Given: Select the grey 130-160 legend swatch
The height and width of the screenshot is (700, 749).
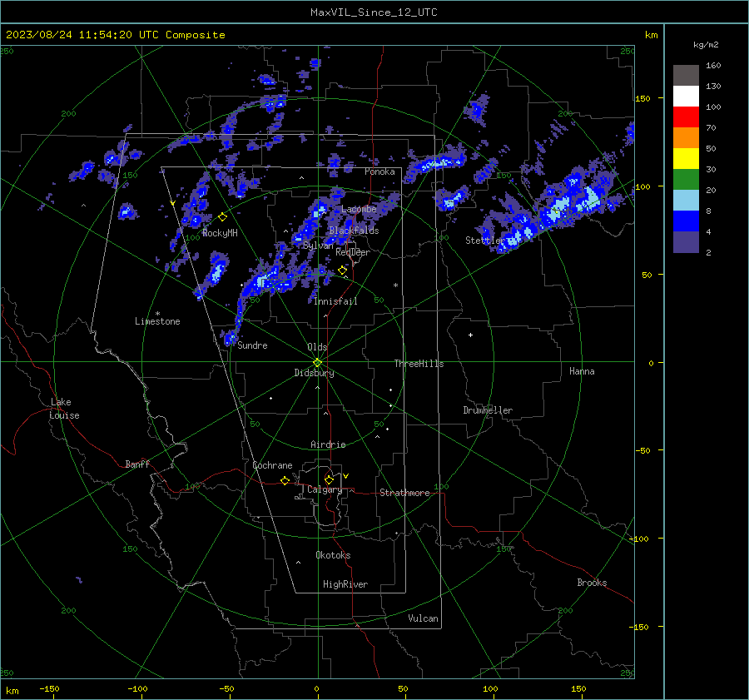Looking at the screenshot, I should click(686, 76).
